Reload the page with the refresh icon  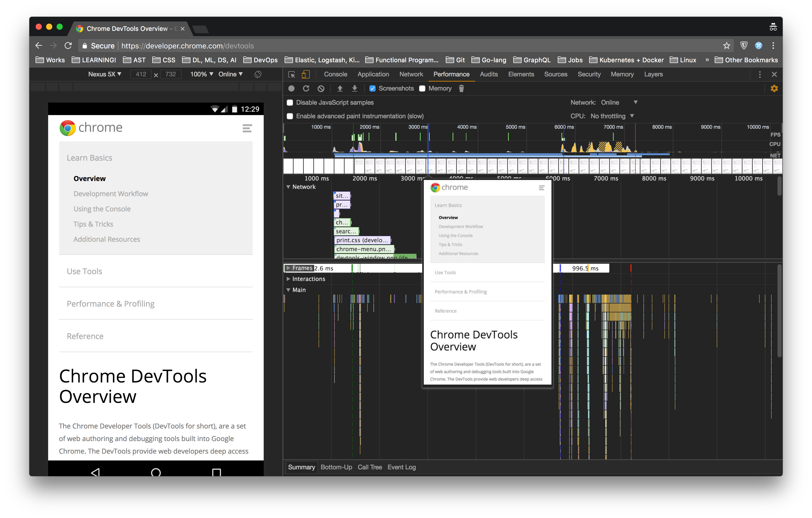click(68, 46)
